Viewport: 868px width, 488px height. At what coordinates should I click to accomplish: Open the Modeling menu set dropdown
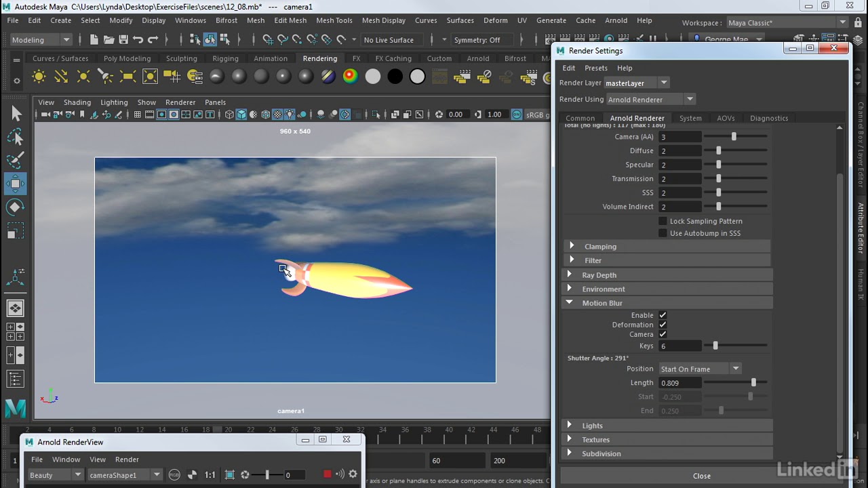(x=41, y=39)
